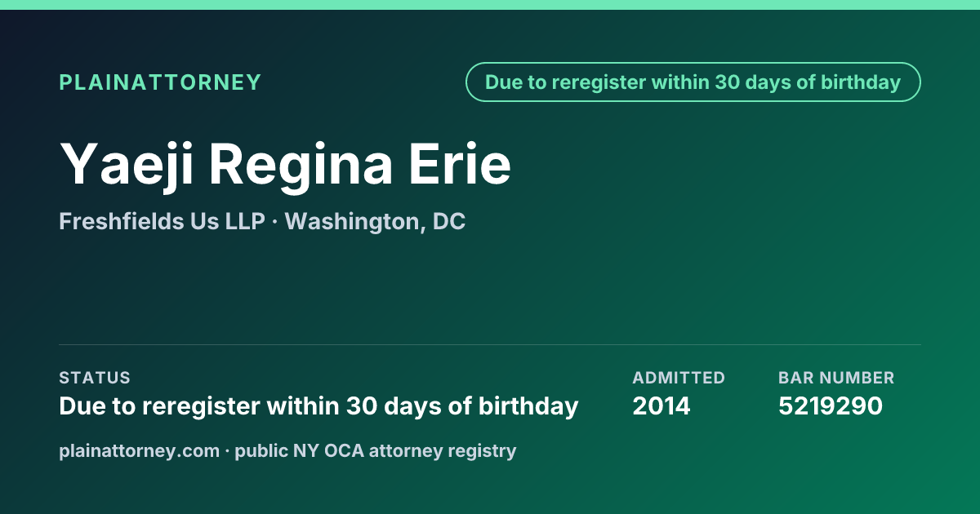
Task: Click the PLAINATTORNEY logo text
Action: point(160,82)
